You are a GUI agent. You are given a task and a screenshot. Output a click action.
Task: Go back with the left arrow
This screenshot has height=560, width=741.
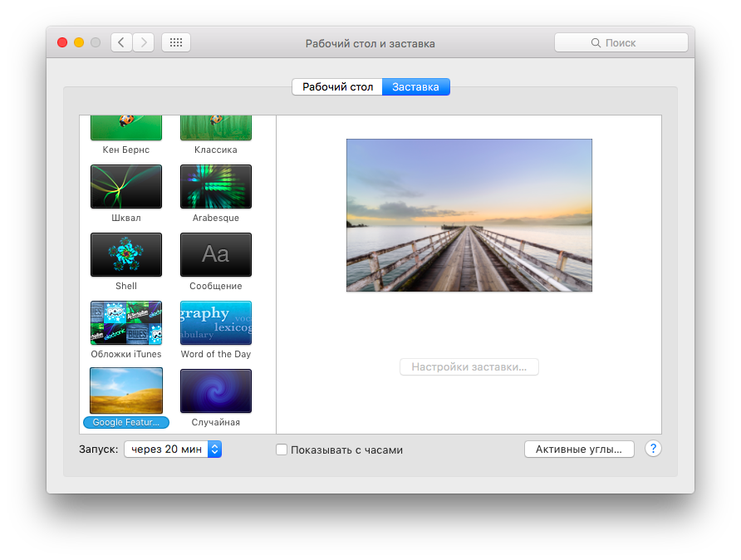pyautogui.click(x=122, y=42)
